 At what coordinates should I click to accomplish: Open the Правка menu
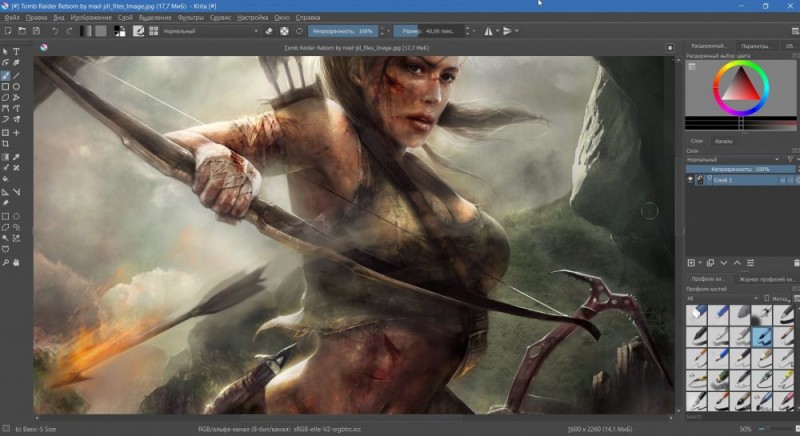tap(36, 17)
